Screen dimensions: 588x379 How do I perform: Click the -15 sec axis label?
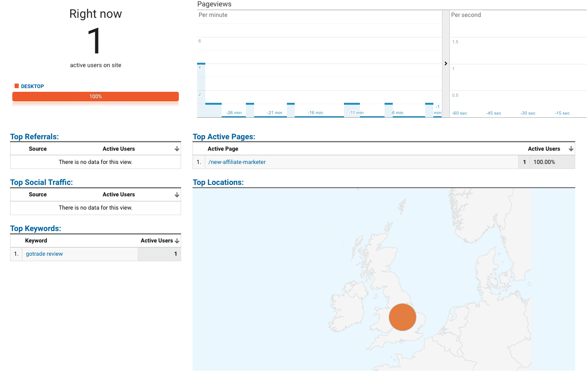click(562, 113)
